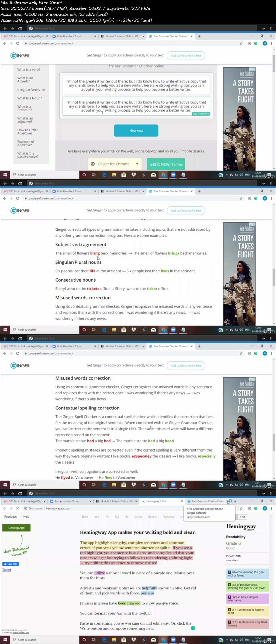Open Microsoft Edge from Hemingway screen's taskbar
276x644 pixels.
point(104,640)
